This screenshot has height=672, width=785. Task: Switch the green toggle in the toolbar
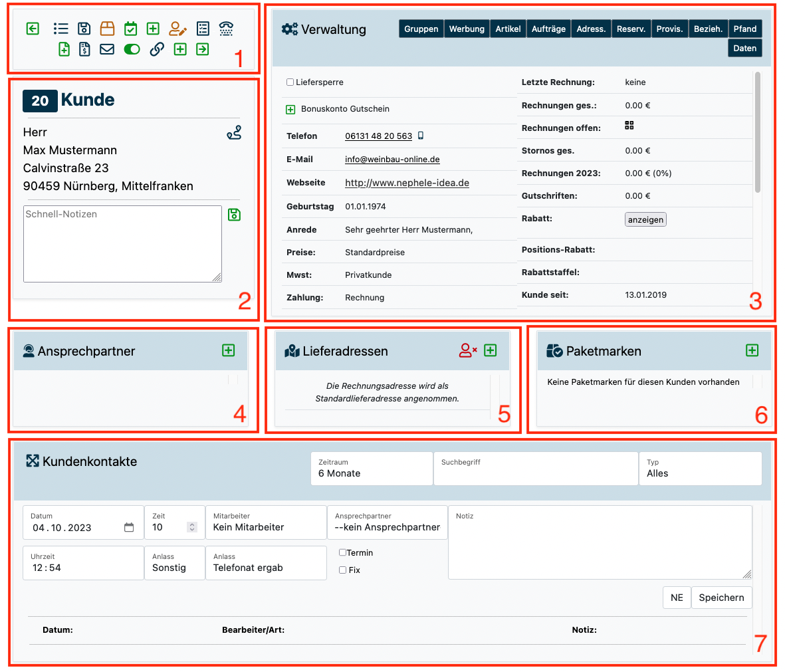click(x=132, y=49)
